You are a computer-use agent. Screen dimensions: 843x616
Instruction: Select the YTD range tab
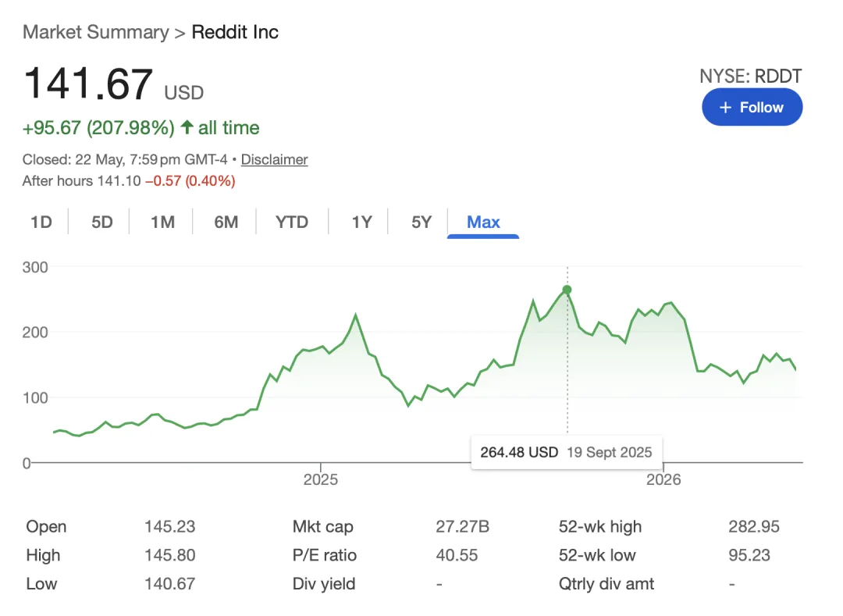coord(292,222)
